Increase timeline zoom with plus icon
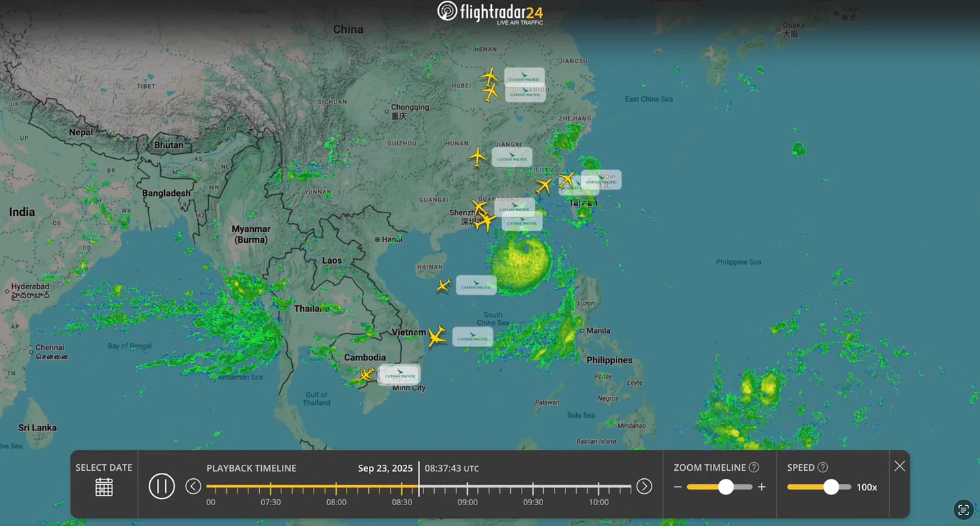 pyautogui.click(x=761, y=487)
